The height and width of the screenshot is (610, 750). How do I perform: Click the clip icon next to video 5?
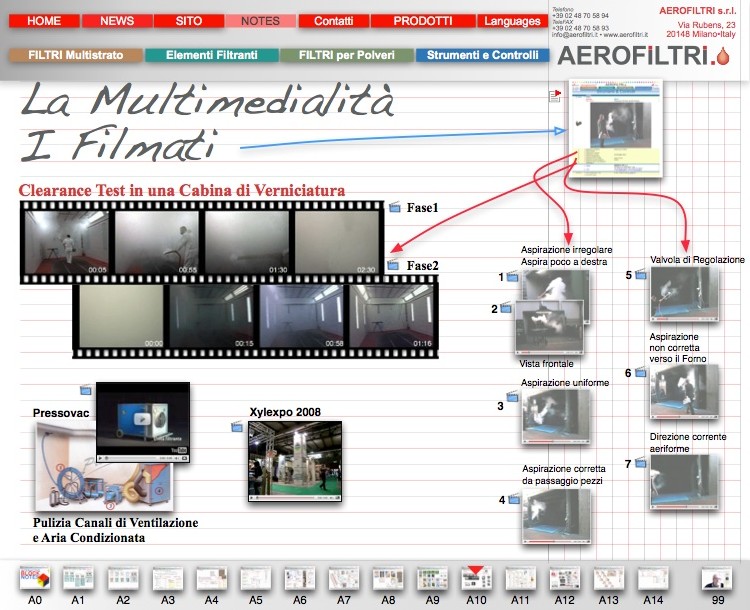click(x=641, y=275)
